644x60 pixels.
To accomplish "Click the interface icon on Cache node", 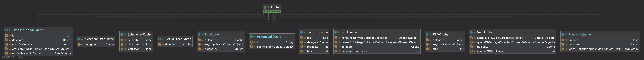I will tap(265, 7).
